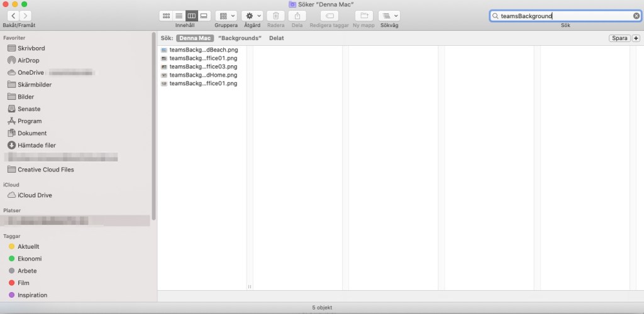Open the Åtgärd gear dropdown
The height and width of the screenshot is (314, 644).
pos(252,16)
